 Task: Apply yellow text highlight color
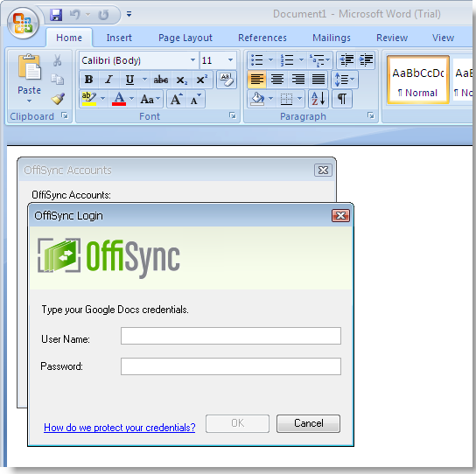[x=89, y=99]
